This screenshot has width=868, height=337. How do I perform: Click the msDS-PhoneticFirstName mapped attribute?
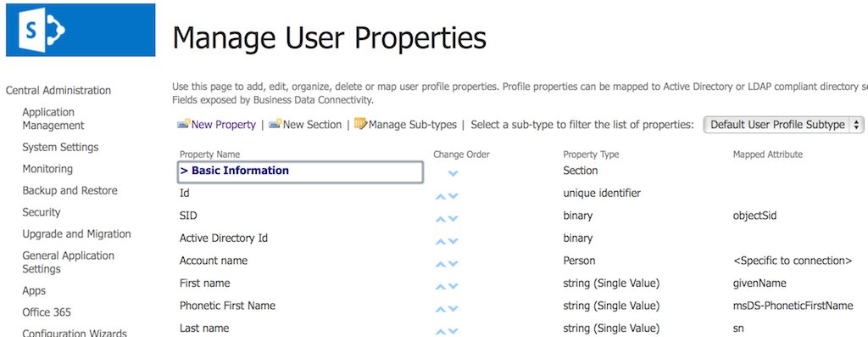pyautogui.click(x=793, y=306)
